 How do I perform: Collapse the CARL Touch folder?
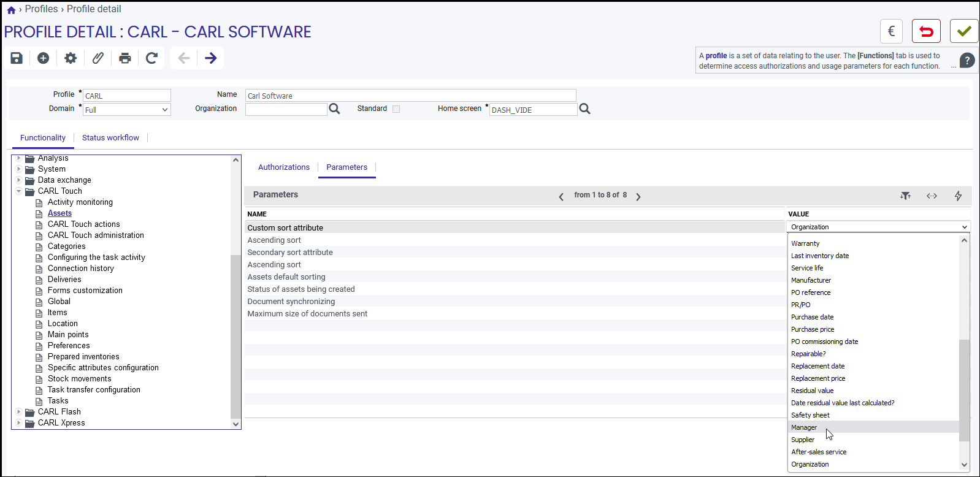pyautogui.click(x=18, y=191)
